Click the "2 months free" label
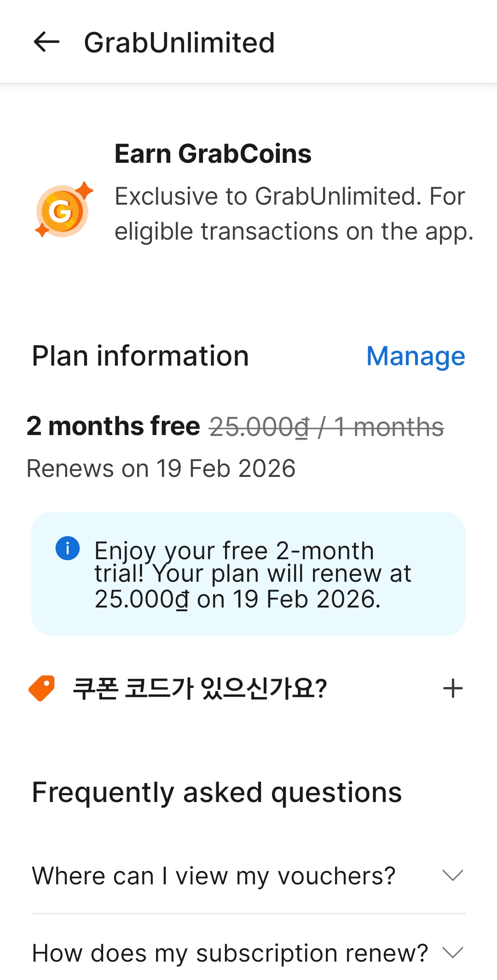 pos(113,426)
